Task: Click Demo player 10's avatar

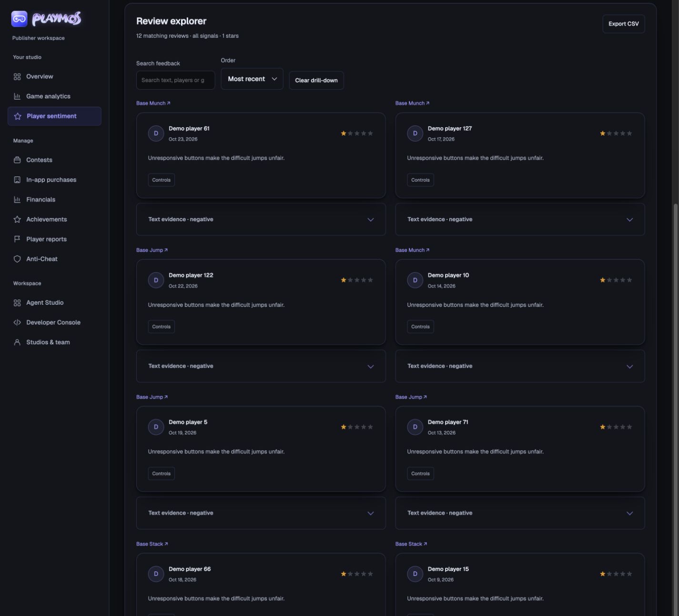Action: click(415, 280)
